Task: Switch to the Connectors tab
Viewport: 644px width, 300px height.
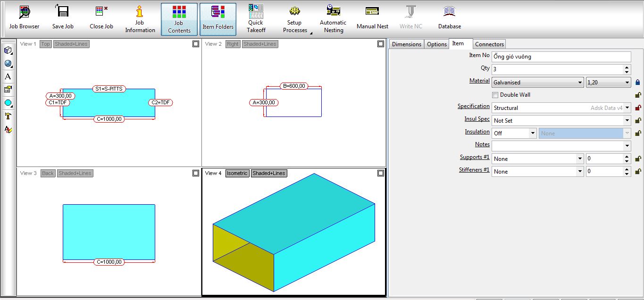Action: tap(489, 44)
